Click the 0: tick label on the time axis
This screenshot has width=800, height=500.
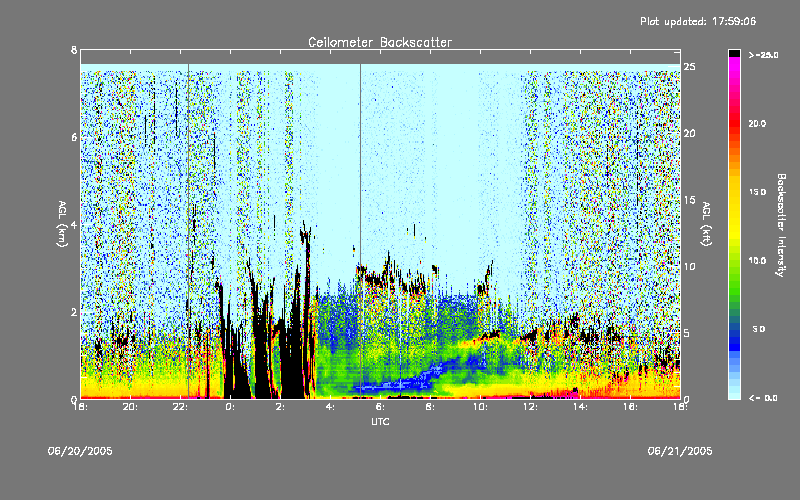point(230,407)
